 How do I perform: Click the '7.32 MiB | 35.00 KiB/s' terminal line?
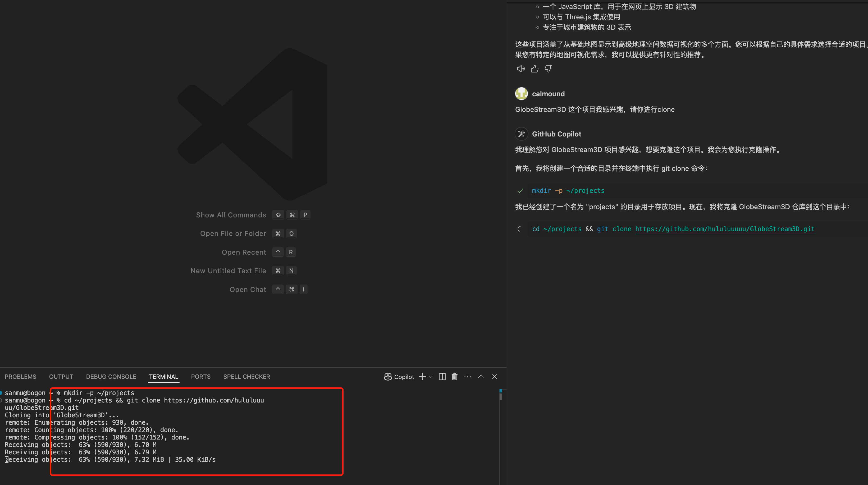[110, 459]
